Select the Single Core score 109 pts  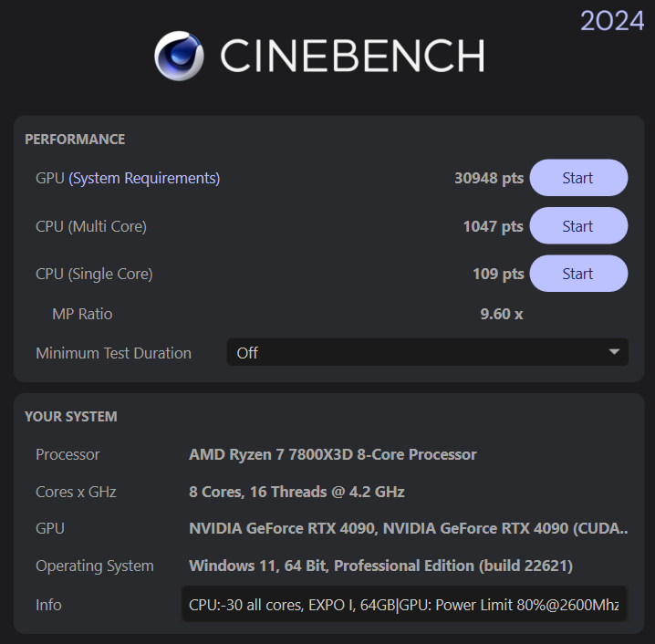pos(498,274)
